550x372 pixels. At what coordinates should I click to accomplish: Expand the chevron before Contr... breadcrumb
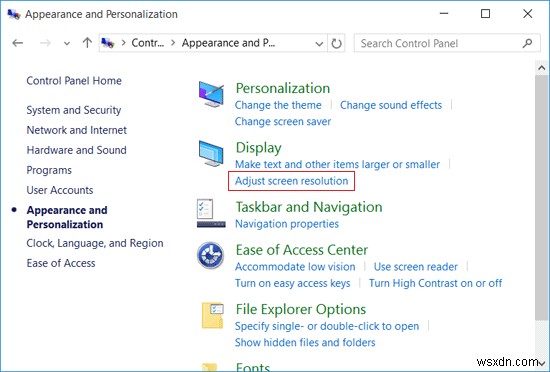[123, 43]
